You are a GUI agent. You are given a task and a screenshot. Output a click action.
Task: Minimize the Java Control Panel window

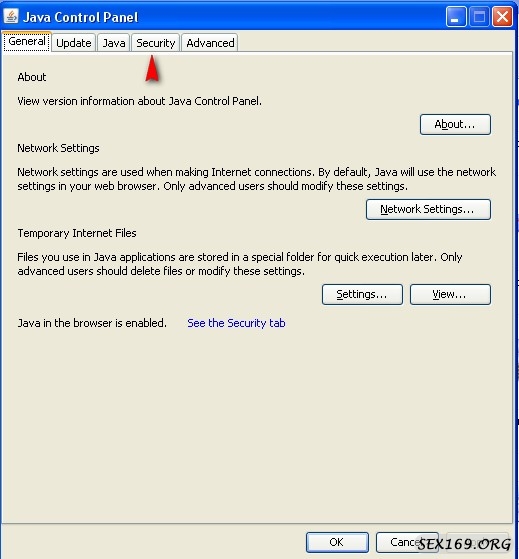point(456,17)
